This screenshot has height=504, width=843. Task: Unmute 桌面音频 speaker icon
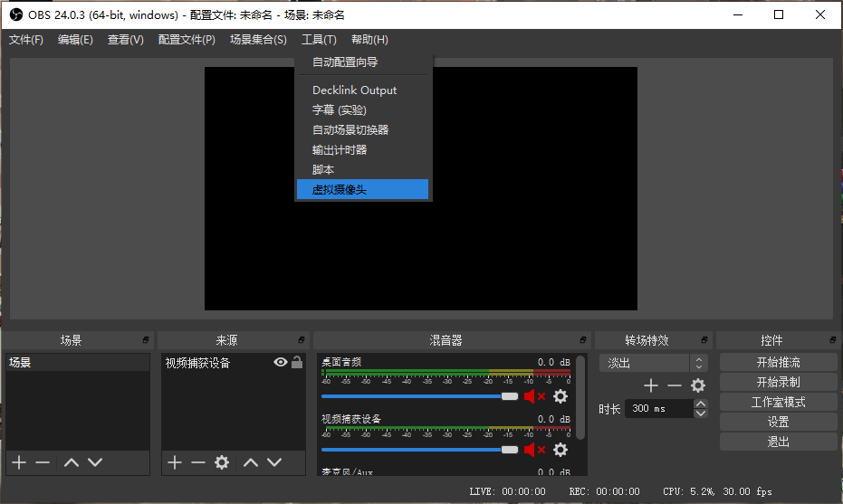(x=534, y=396)
